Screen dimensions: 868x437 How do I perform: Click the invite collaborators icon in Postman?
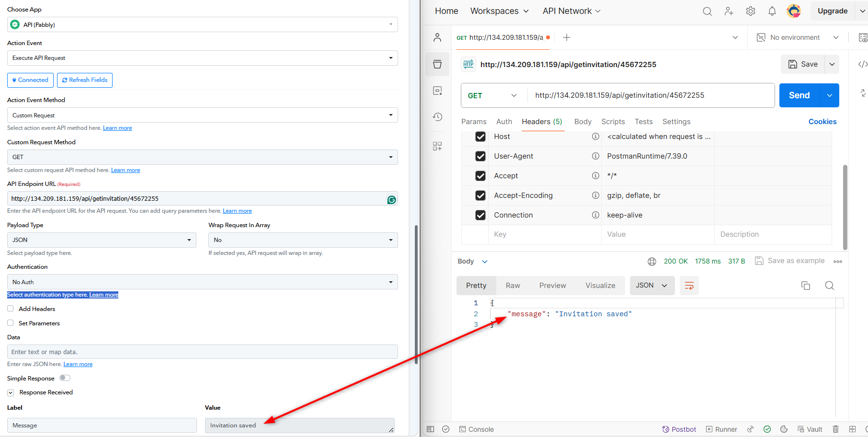tap(729, 11)
